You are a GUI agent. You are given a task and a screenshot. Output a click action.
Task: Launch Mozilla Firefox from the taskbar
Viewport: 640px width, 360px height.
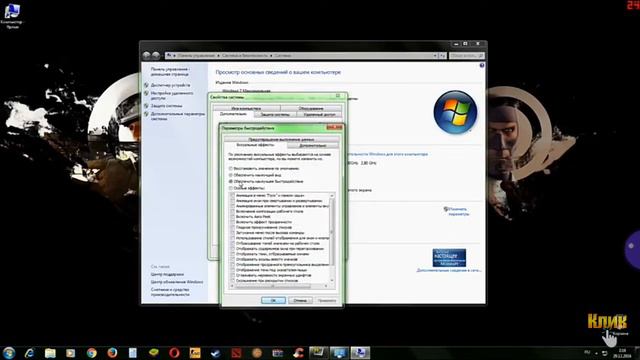112,353
